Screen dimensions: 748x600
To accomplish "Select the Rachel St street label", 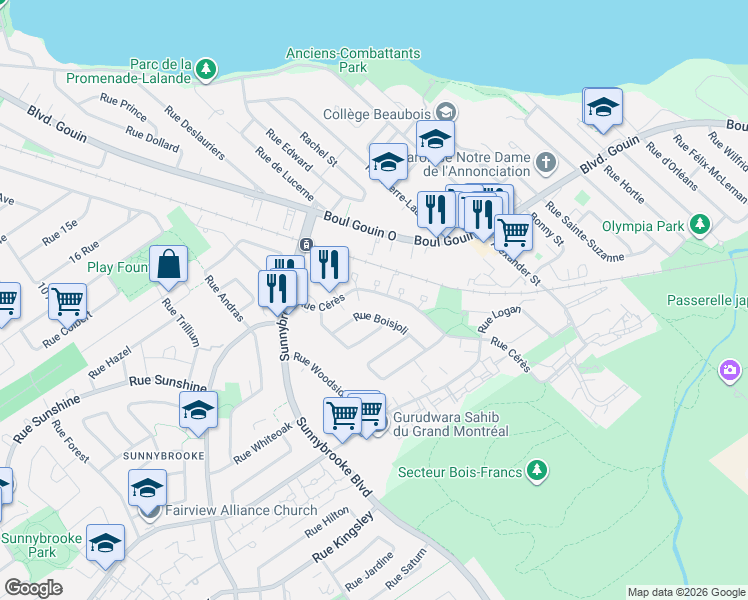I will [318, 149].
